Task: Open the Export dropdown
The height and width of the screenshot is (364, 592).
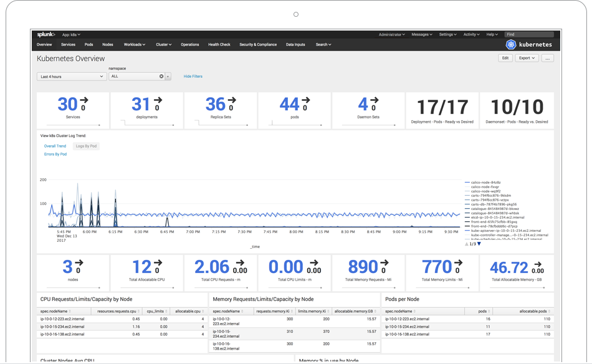Action: point(527,58)
